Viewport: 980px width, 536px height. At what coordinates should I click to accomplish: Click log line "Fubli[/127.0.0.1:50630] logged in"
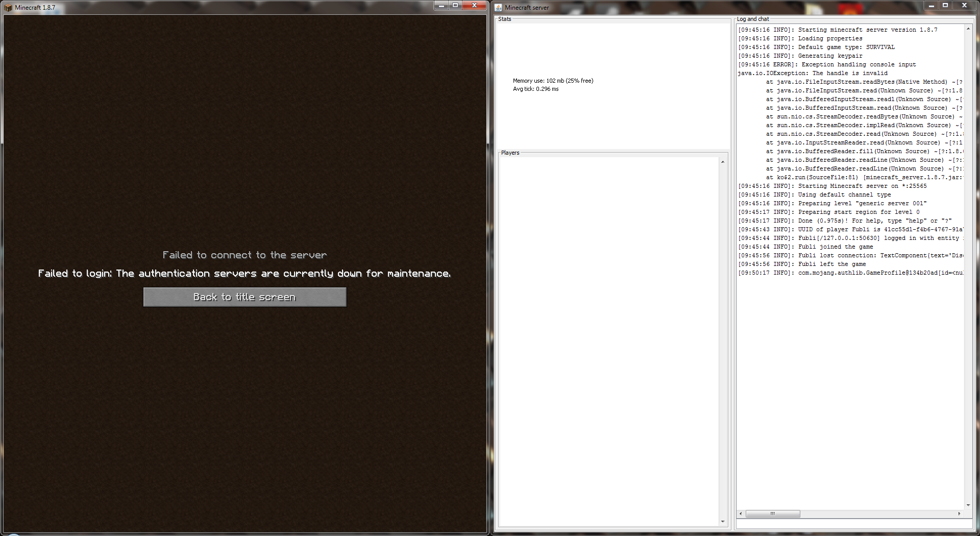click(x=851, y=238)
